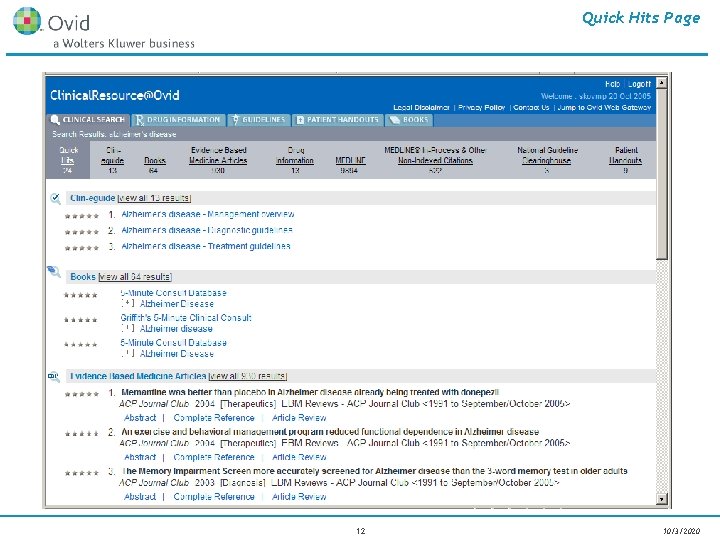Image resolution: width=720 pixels, height=540 pixels.
Task: Click the magnifier icon on Clinical Search tab
Action: (55, 120)
